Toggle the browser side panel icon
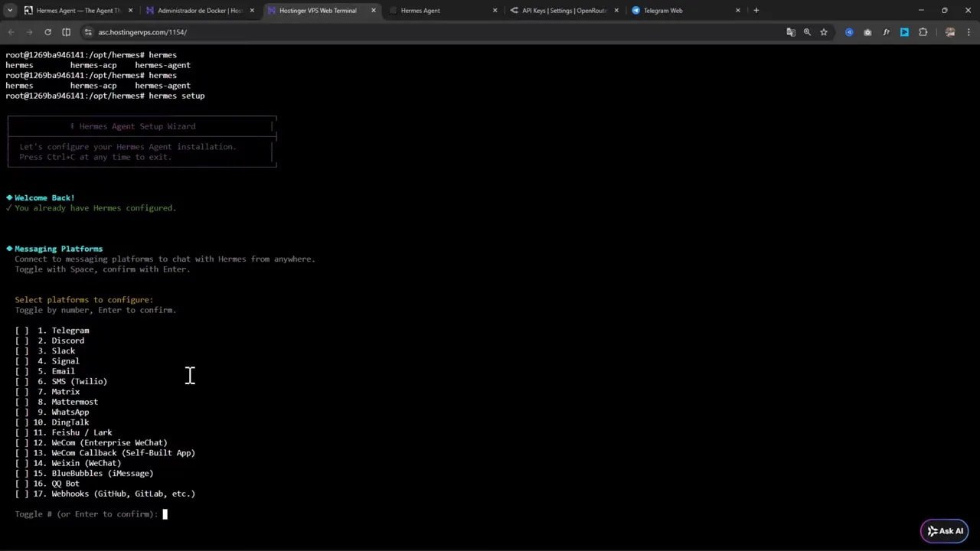This screenshot has width=980, height=551. click(66, 32)
